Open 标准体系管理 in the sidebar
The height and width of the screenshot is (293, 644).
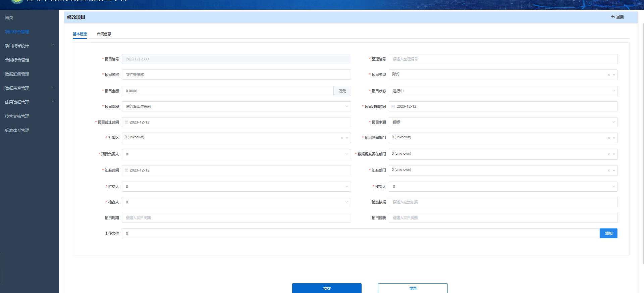[17, 130]
